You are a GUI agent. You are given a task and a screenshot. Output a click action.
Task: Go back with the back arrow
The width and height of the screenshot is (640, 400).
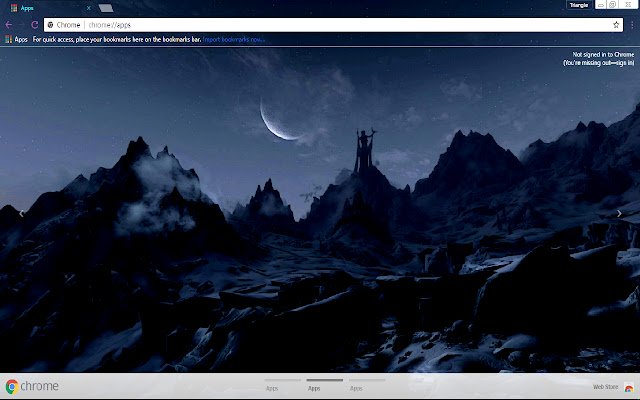(9, 25)
